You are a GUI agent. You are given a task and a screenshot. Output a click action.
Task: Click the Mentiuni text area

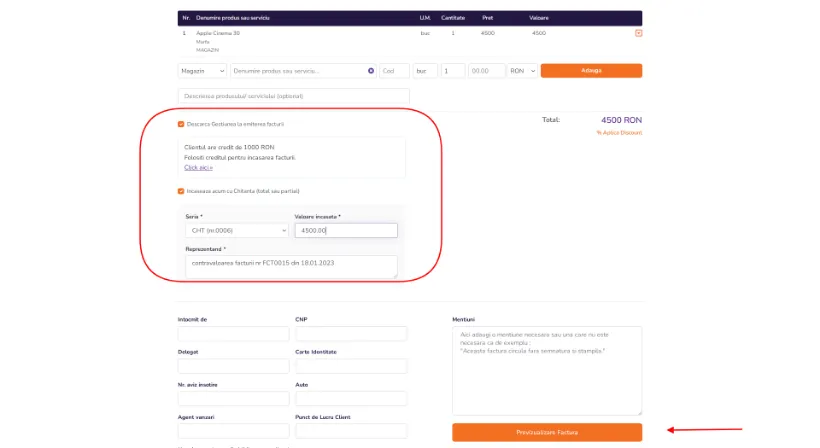[x=547, y=371]
